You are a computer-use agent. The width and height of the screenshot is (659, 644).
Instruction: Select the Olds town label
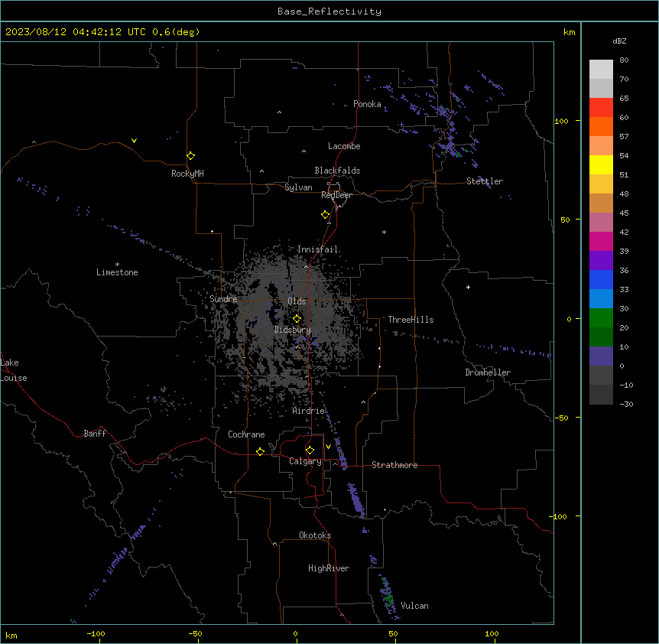tap(297, 301)
